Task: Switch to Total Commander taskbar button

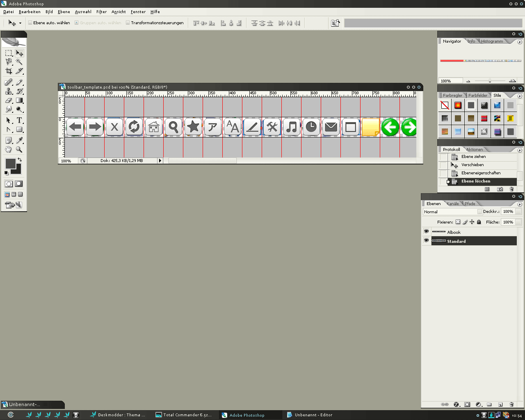Action: pos(185,415)
